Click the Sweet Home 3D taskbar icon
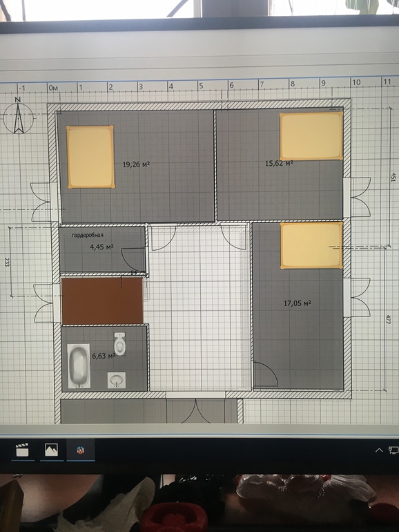Image resolution: width=399 pixels, height=532 pixels. pyautogui.click(x=80, y=450)
